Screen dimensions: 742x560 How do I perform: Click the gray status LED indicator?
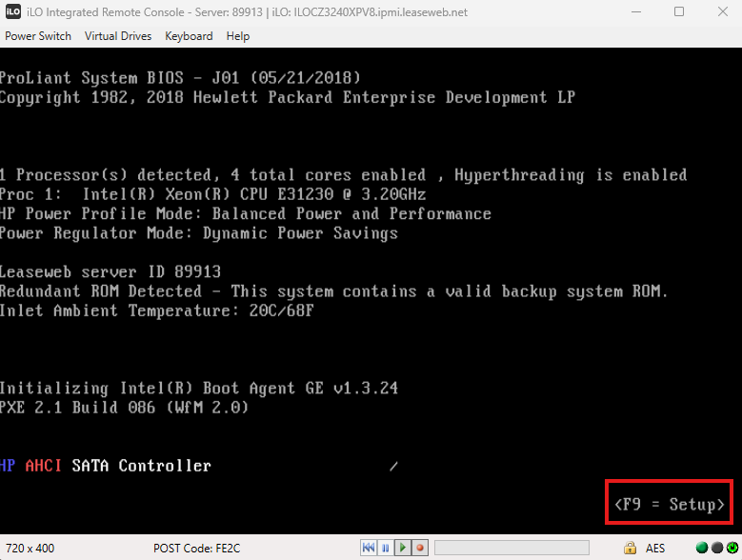pyautogui.click(x=717, y=548)
